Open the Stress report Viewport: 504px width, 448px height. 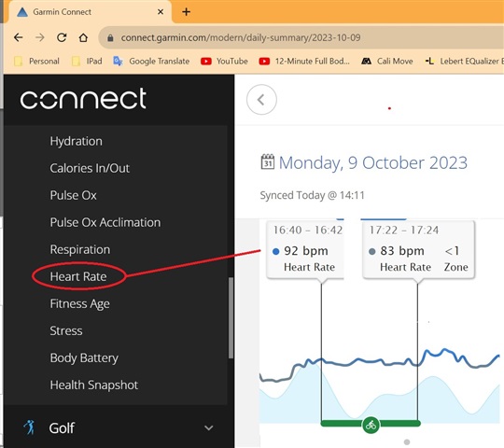66,330
